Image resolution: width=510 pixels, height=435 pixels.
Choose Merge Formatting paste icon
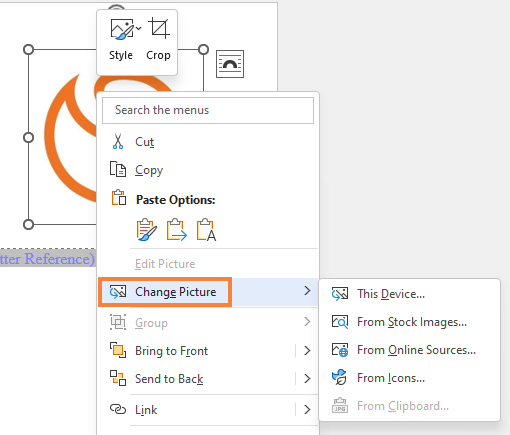[176, 229]
